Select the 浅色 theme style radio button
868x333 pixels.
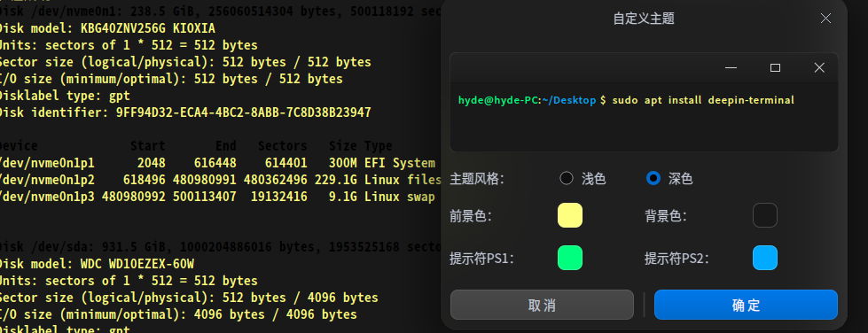coord(567,179)
